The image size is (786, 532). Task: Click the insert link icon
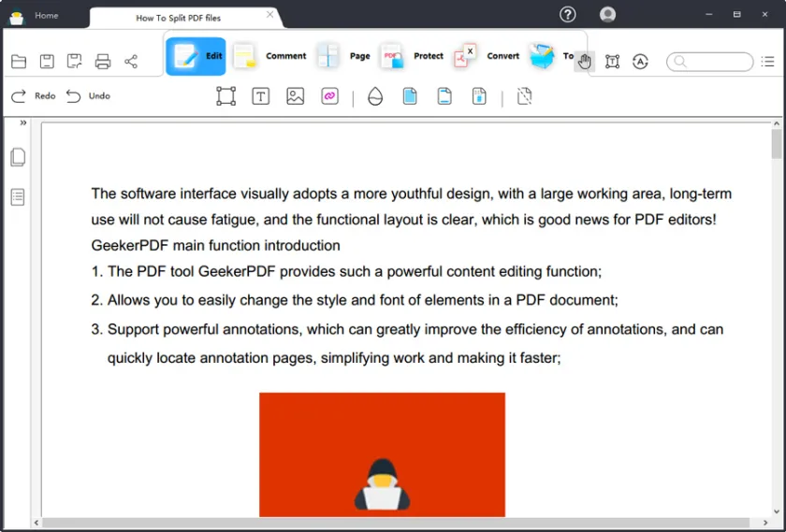coord(329,96)
